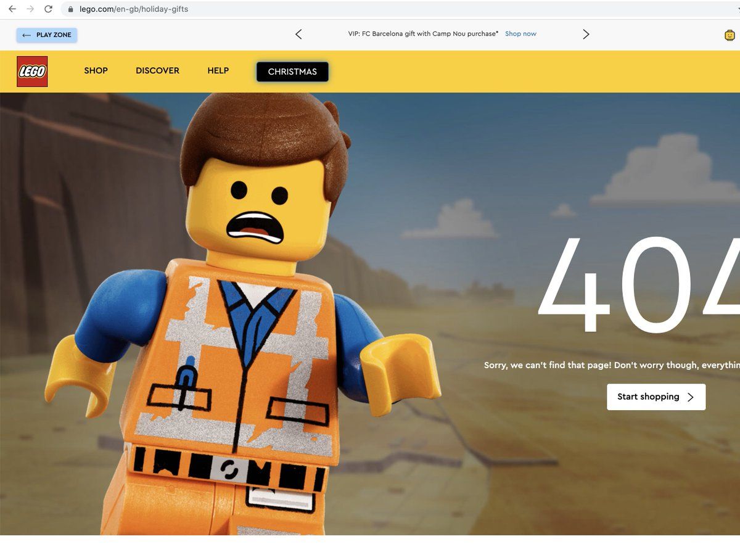740x560 pixels.
Task: Select the CHRISTMAS nav item
Action: coord(292,72)
